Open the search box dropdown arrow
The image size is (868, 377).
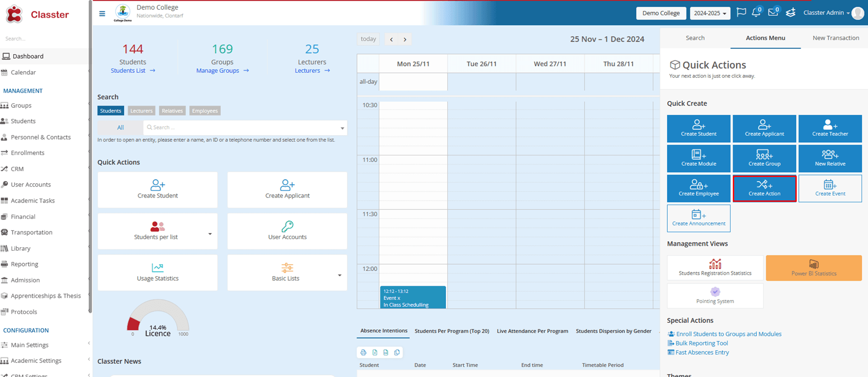click(x=343, y=128)
